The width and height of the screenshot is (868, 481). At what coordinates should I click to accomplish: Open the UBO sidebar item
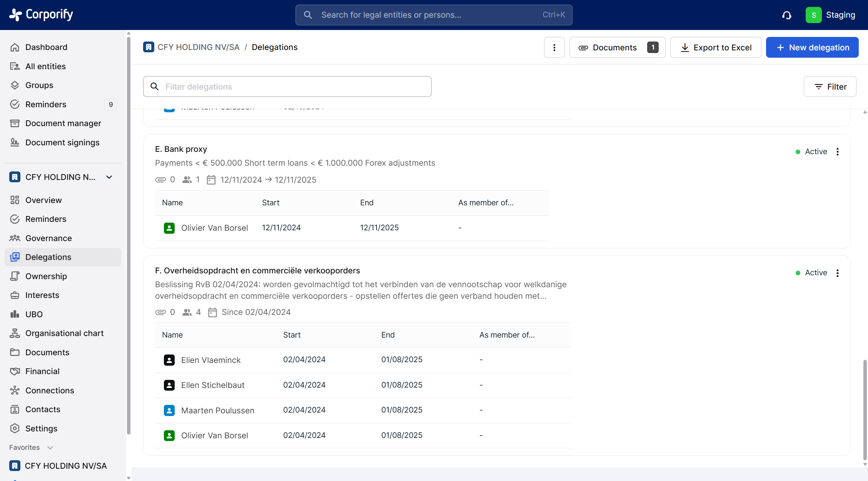click(34, 314)
